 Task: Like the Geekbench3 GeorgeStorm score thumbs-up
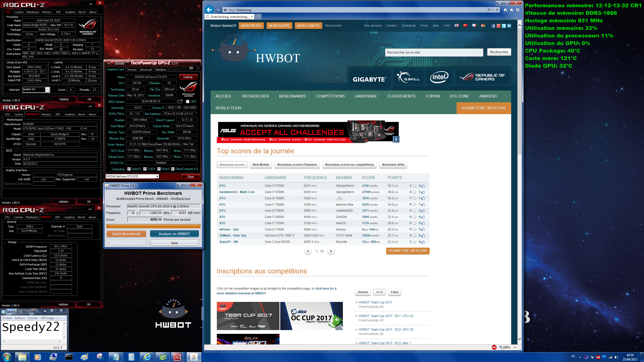tap(423, 192)
